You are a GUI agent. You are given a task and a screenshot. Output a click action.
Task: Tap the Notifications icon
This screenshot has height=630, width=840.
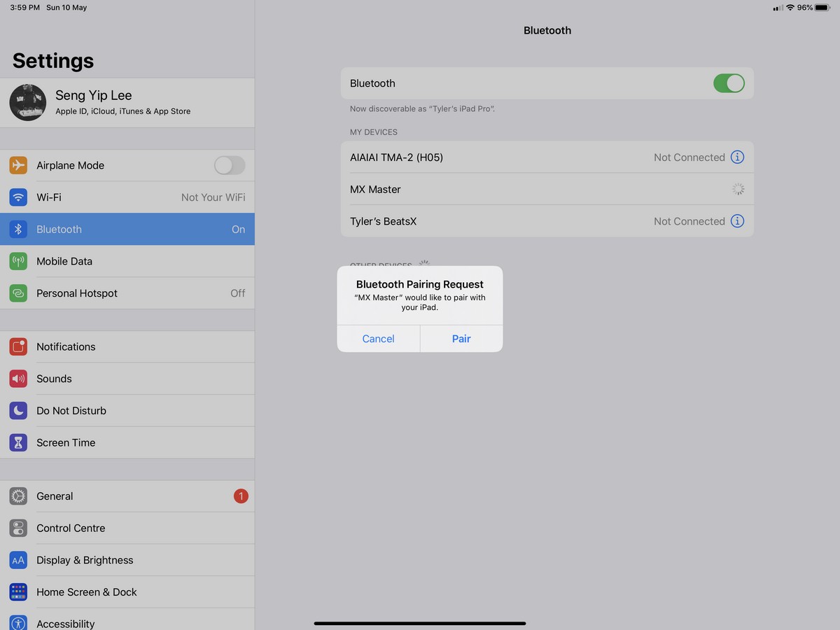(18, 346)
